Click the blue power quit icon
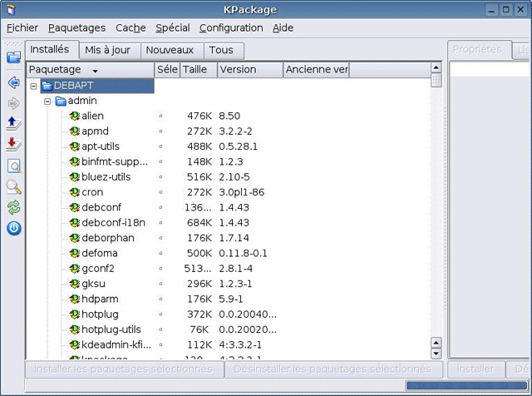This screenshot has height=396, width=532. [x=13, y=228]
